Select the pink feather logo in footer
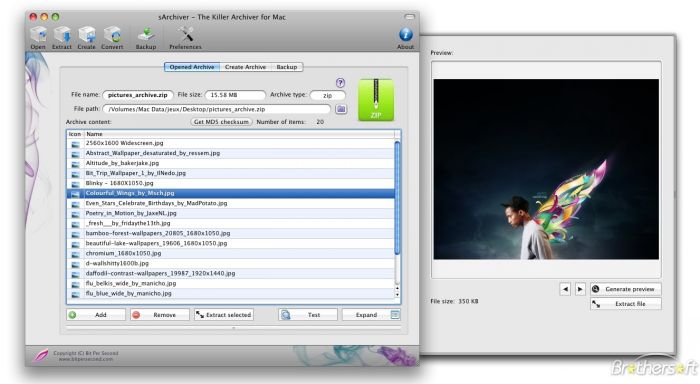This screenshot has height=384, width=700. [x=41, y=355]
